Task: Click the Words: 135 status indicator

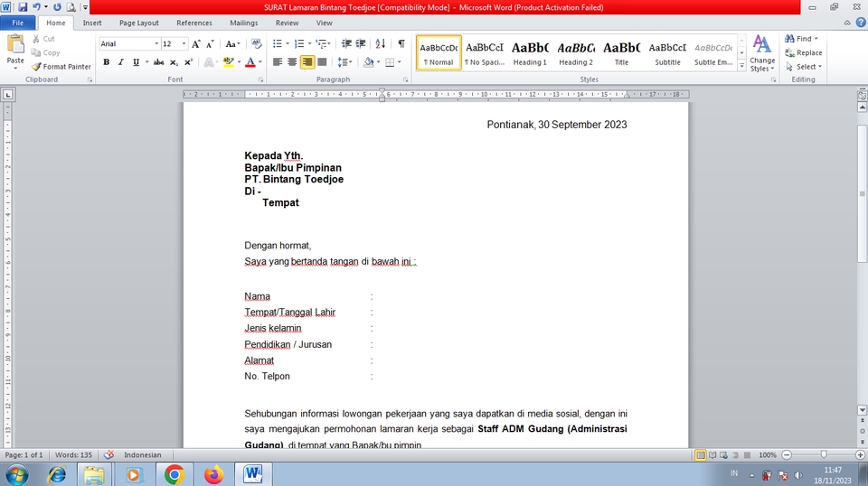Action: tap(73, 454)
